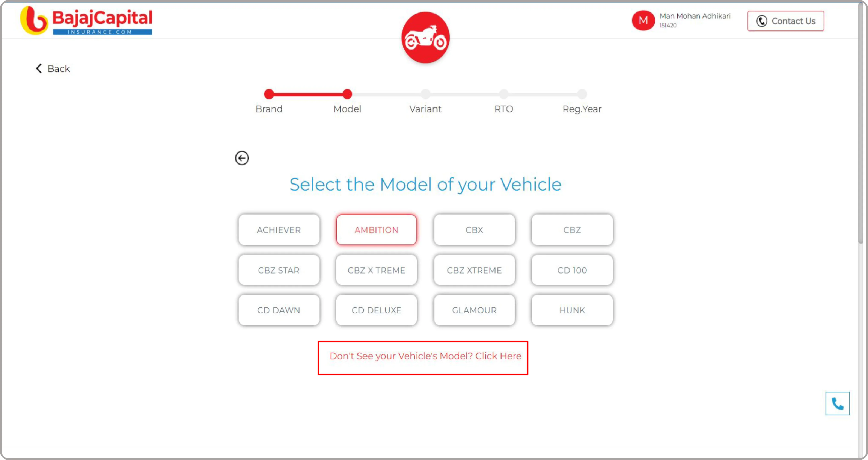Image resolution: width=868 pixels, height=460 pixels.
Task: Go back using the Back link
Action: pos(53,68)
